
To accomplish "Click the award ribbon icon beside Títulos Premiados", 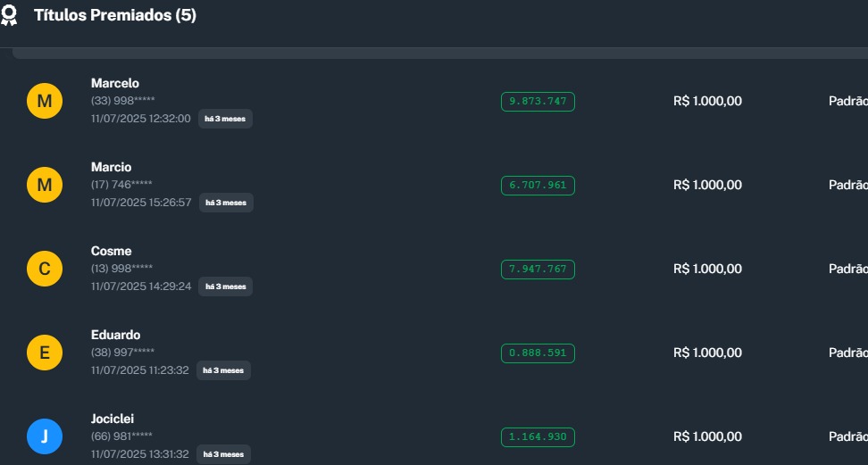I will tap(9, 15).
